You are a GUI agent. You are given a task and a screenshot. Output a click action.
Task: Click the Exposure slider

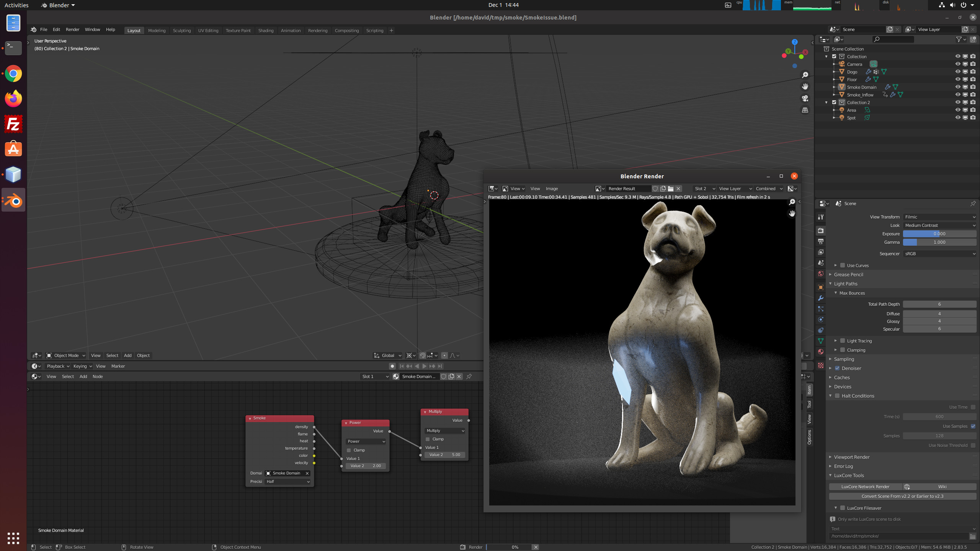pos(939,234)
